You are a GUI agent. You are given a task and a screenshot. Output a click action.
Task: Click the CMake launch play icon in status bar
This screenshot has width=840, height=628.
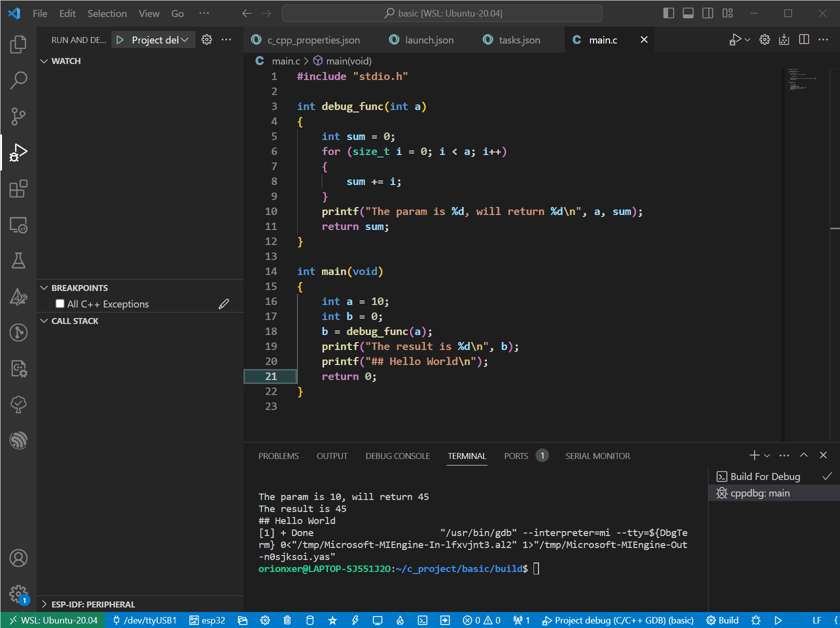tap(778, 620)
